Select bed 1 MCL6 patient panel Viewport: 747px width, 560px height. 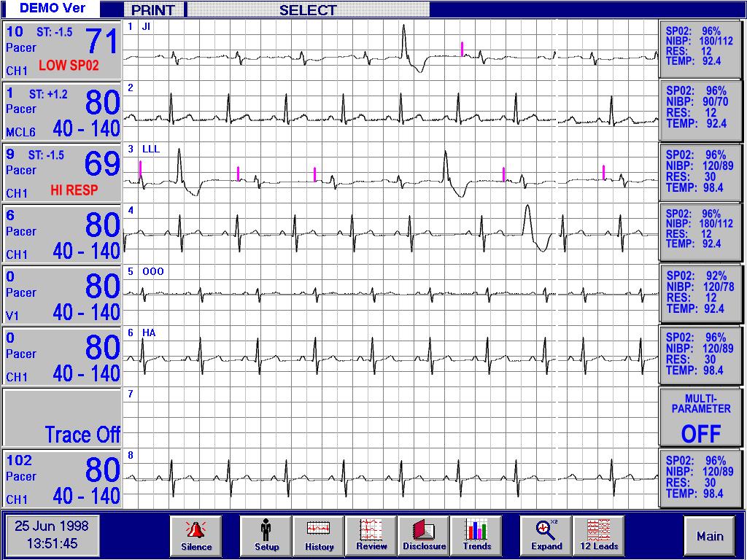click(x=62, y=112)
